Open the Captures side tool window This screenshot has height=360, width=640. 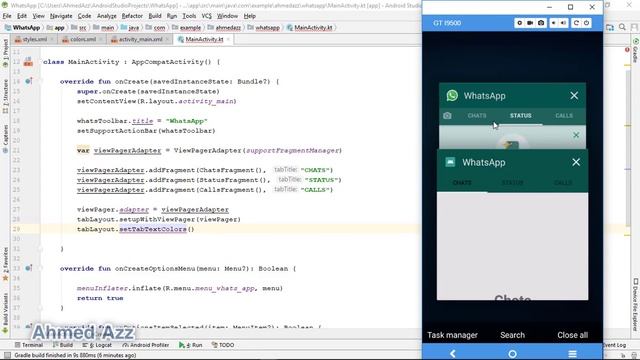pos(5,138)
